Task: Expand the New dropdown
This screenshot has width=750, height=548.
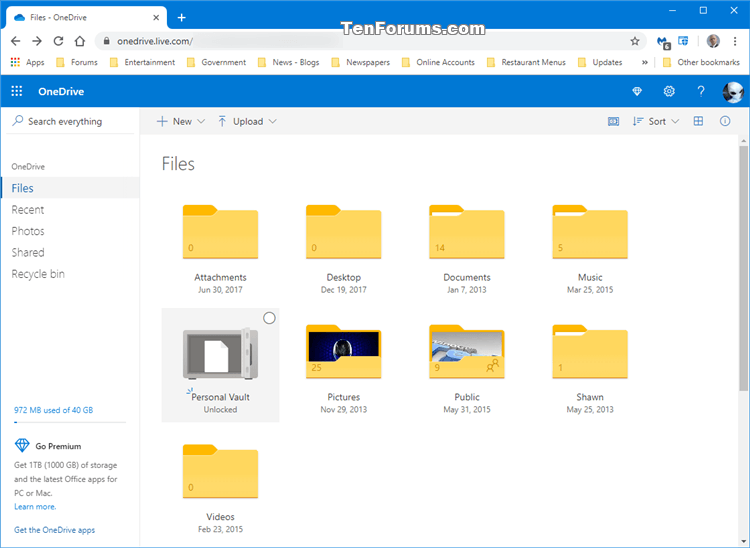Action: 181,121
